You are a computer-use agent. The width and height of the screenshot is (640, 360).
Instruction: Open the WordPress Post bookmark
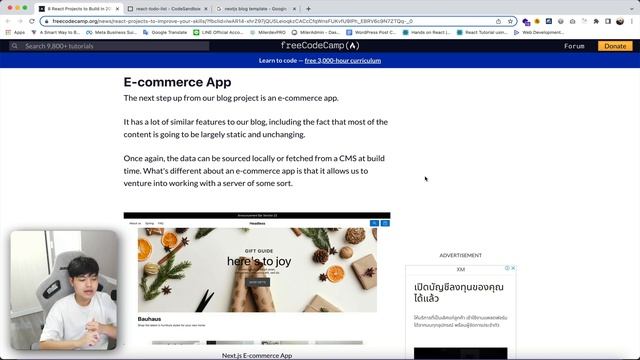tap(371, 32)
